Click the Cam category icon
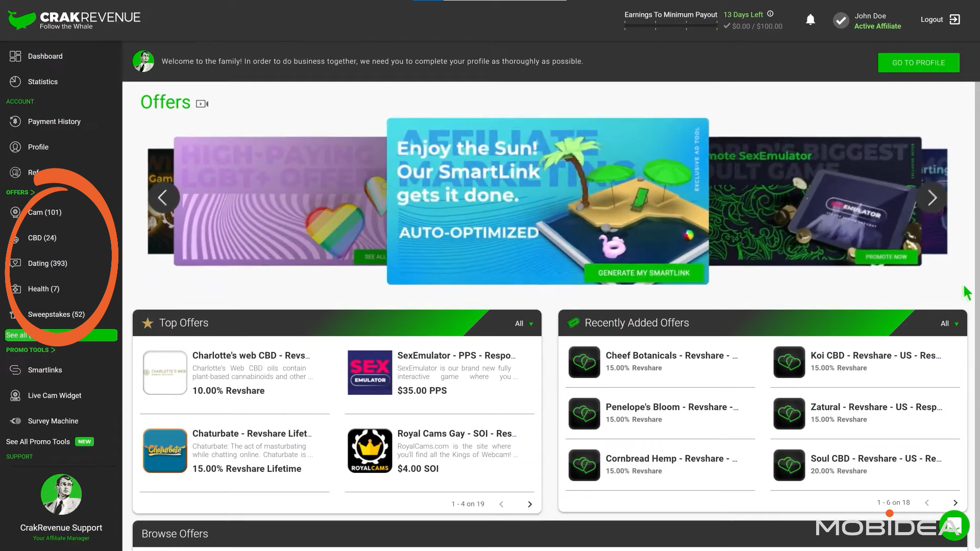The image size is (980, 551). coord(15,212)
